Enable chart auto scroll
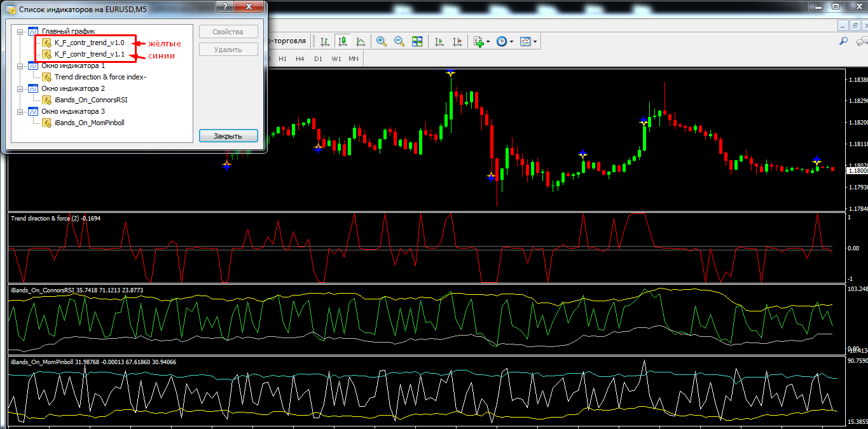 439,41
